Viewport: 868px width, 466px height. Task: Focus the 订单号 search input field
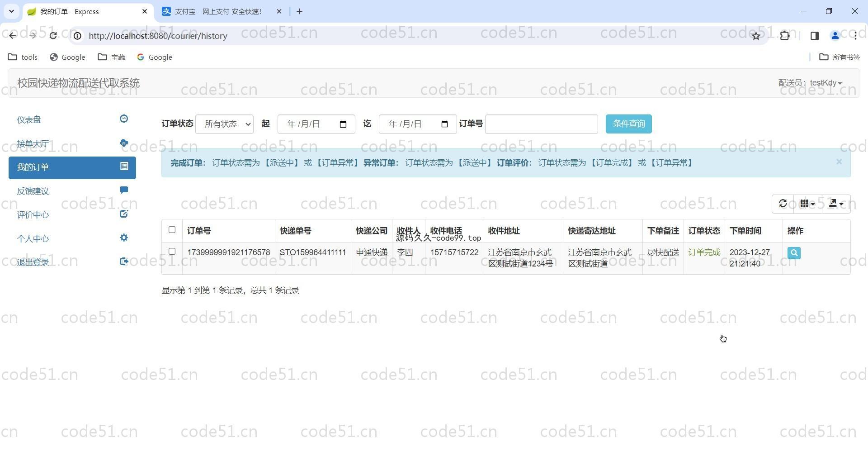541,124
